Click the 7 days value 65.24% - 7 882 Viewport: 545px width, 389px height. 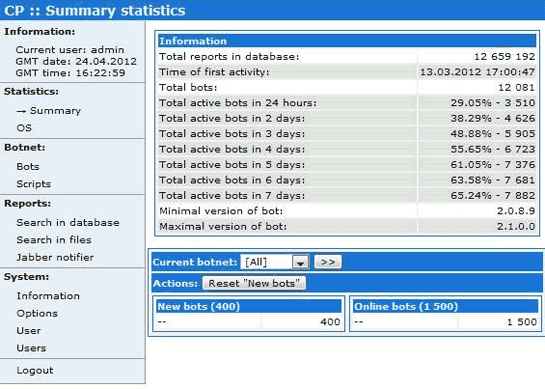(493, 195)
